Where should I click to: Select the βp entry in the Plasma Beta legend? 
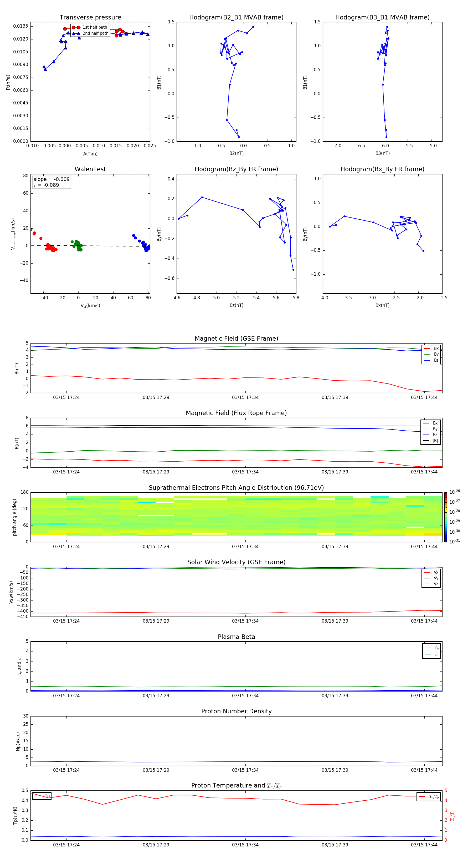(x=431, y=647)
